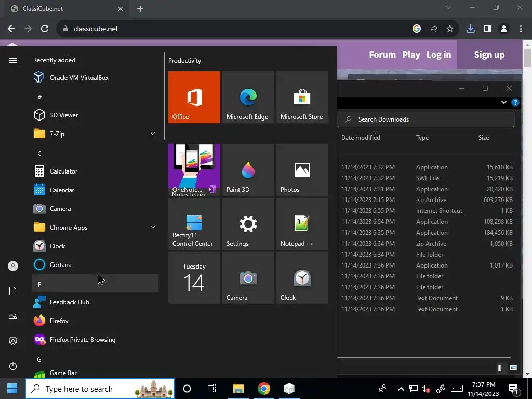Launch 3D Viewer from the app list

coord(95,115)
